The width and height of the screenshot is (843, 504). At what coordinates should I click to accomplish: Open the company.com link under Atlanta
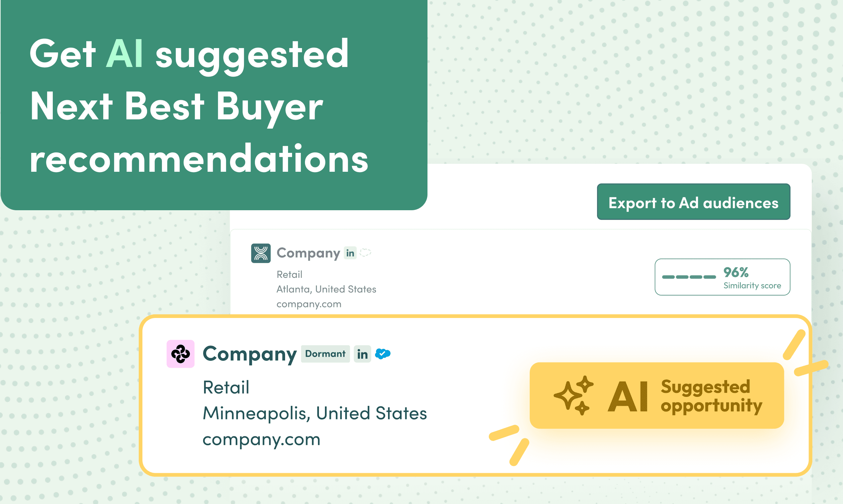point(309,304)
